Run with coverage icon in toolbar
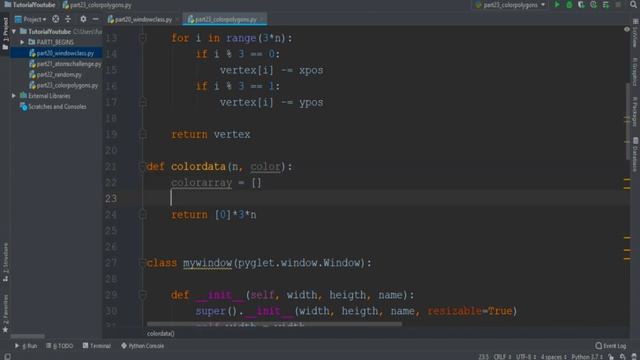 coord(581,5)
